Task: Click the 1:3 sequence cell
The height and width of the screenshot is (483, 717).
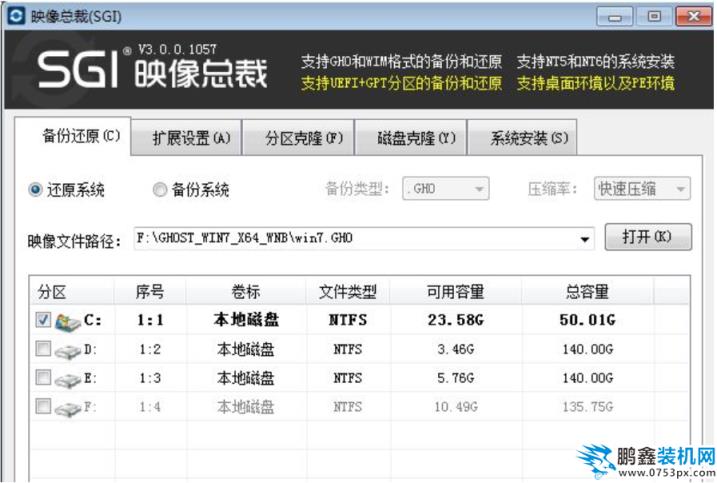Action: coord(150,378)
